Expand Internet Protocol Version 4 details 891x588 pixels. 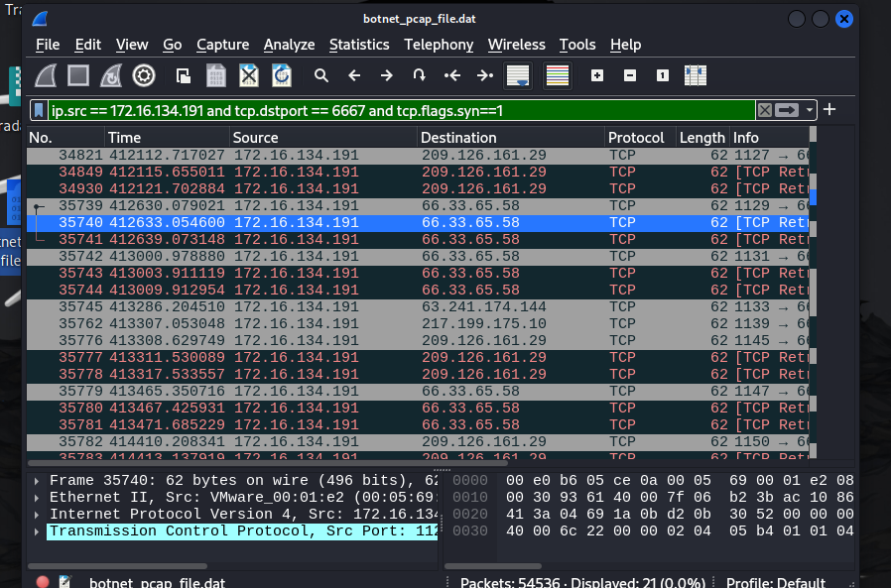(38, 515)
